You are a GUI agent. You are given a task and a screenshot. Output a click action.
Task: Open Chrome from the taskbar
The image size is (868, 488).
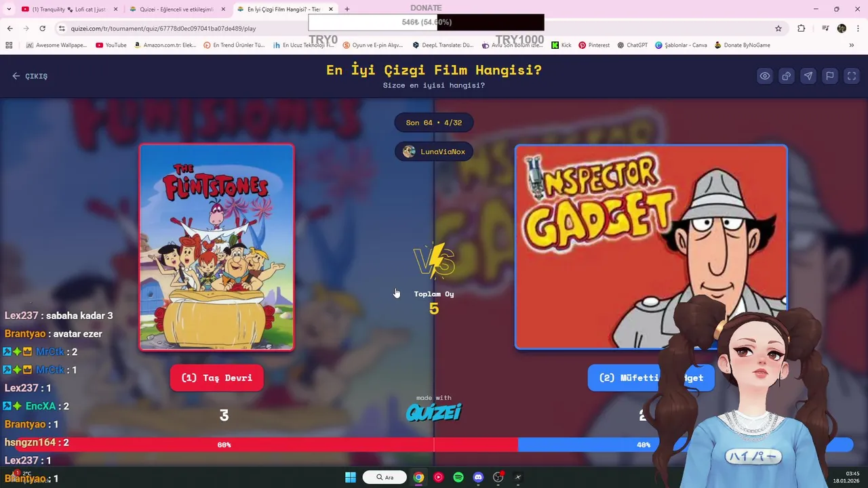[419, 477]
